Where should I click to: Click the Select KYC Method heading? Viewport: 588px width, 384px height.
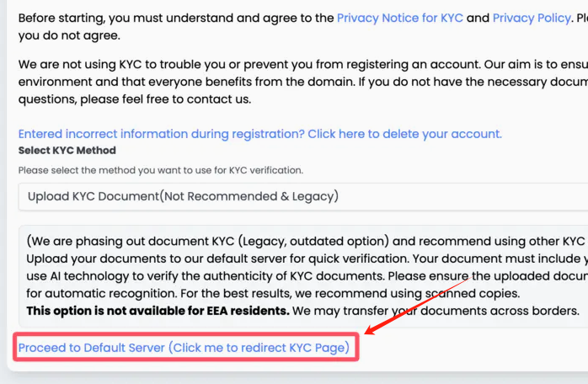coord(59,151)
